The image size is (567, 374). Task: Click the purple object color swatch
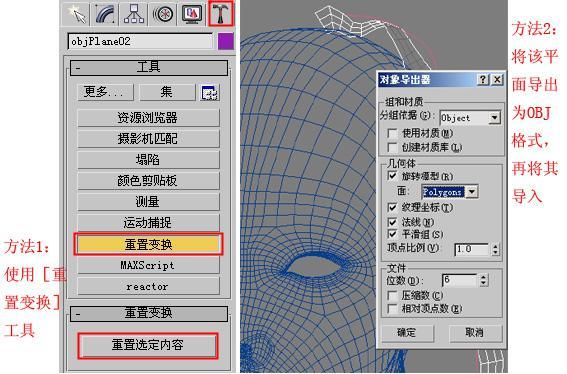(226, 41)
